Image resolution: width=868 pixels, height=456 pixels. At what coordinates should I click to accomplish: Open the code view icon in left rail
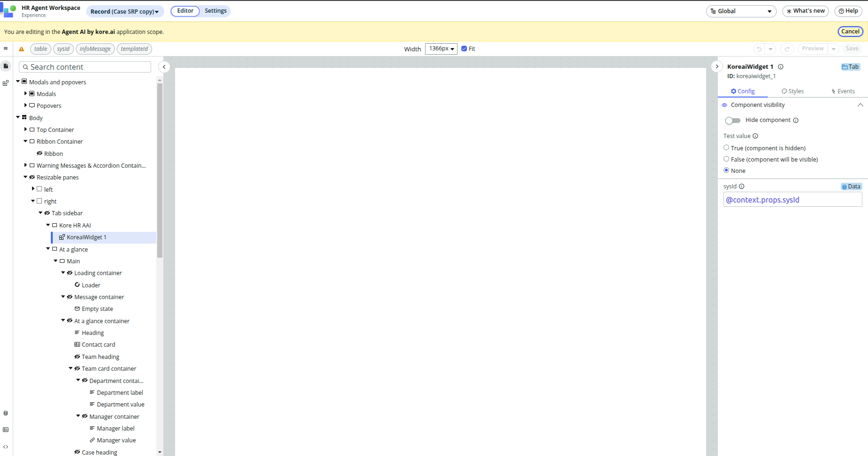point(6,447)
